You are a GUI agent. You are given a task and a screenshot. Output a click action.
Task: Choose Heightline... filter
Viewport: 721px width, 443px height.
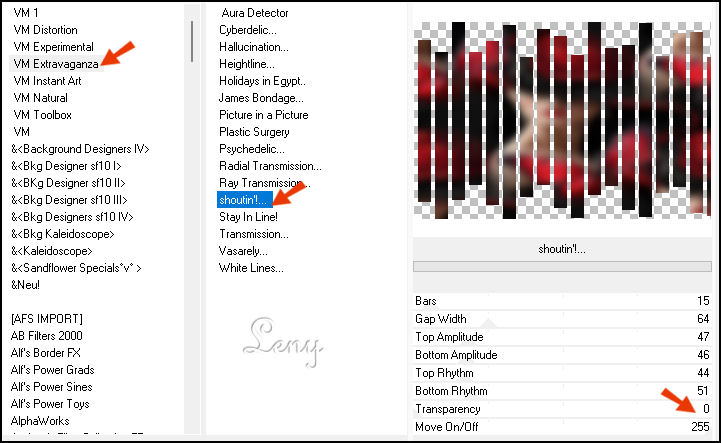pyautogui.click(x=246, y=64)
